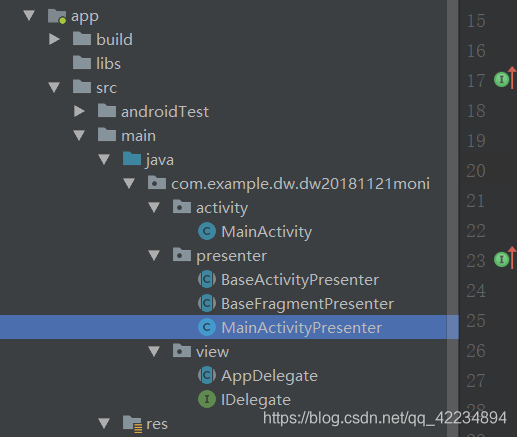Collapse the presenter package

coord(154,256)
